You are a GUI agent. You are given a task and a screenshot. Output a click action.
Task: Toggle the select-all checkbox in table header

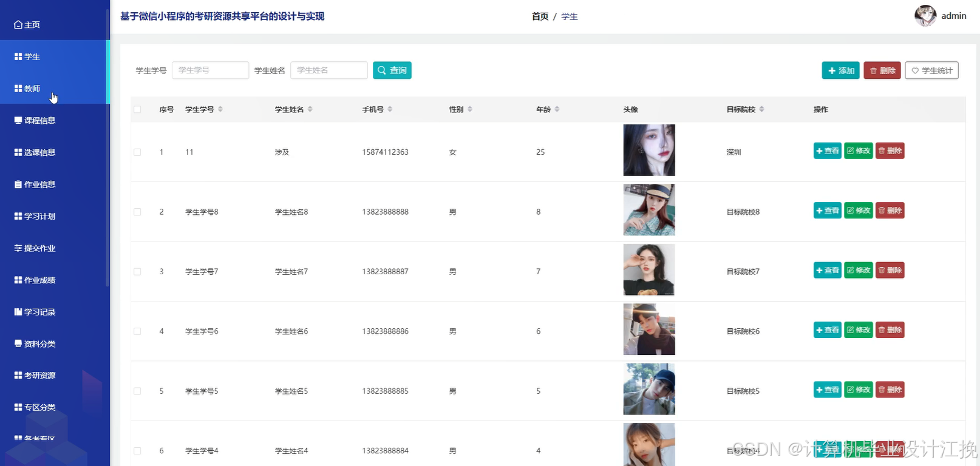[x=137, y=110]
